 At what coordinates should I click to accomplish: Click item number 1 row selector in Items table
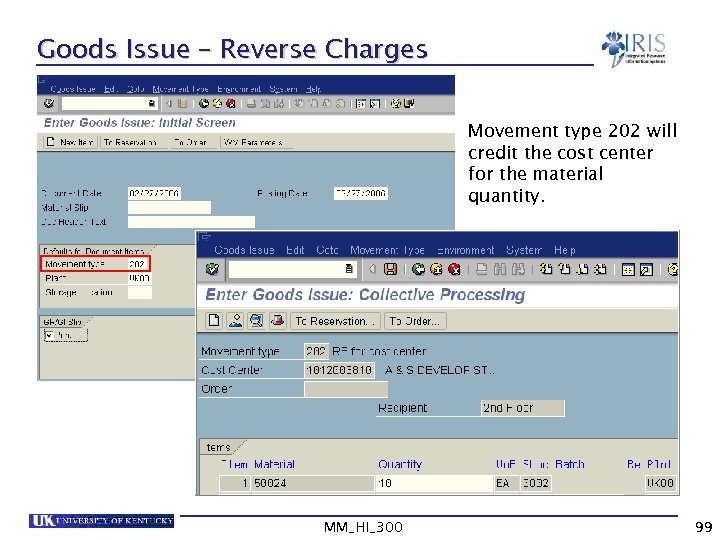pyautogui.click(x=235, y=483)
